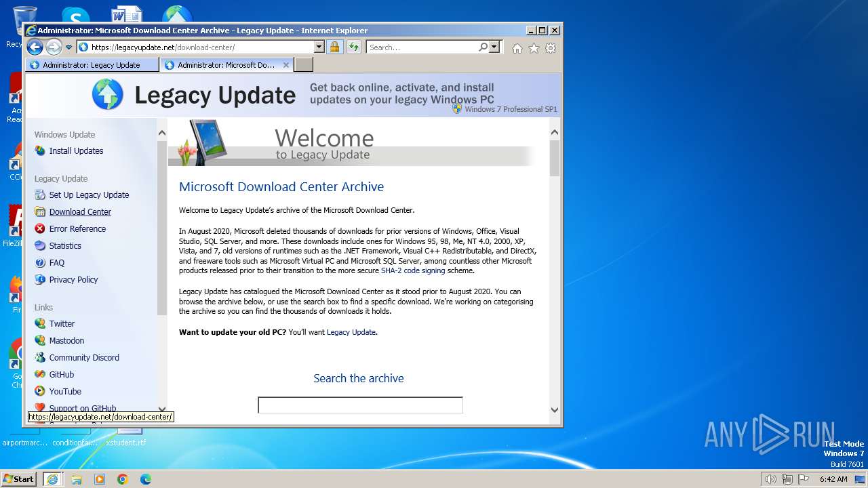Image resolution: width=868 pixels, height=488 pixels.
Task: Open a new blank tab
Action: point(304,65)
